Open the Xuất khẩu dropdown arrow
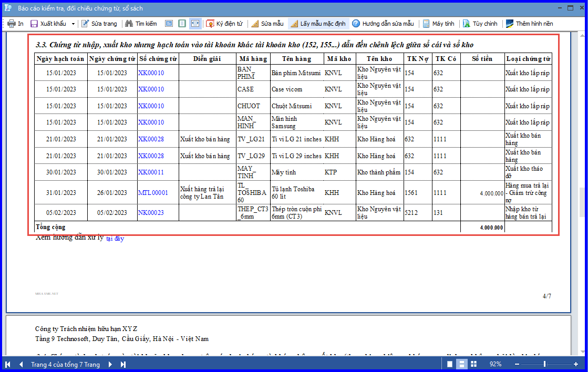Viewport: 588px width, 372px height. point(73,24)
